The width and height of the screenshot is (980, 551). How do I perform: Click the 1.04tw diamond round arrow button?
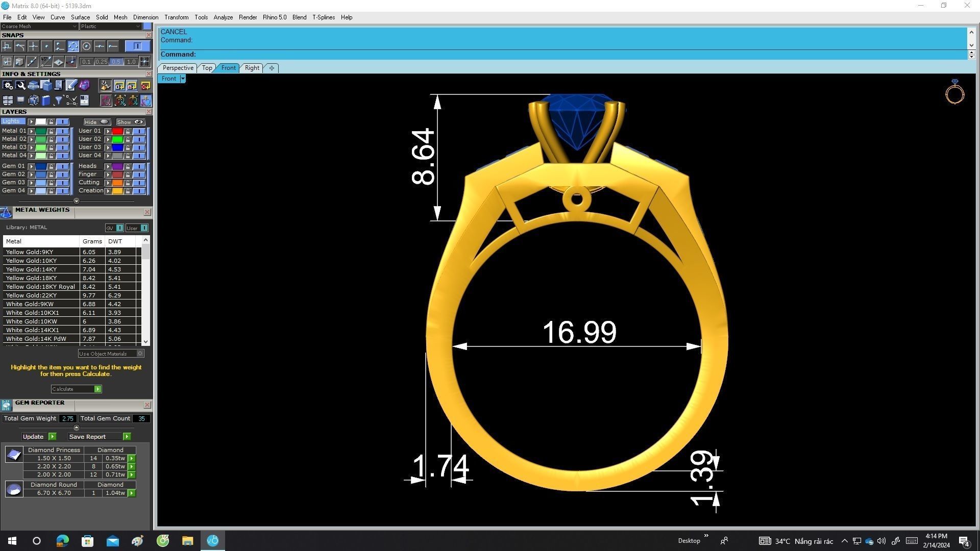[132, 493]
